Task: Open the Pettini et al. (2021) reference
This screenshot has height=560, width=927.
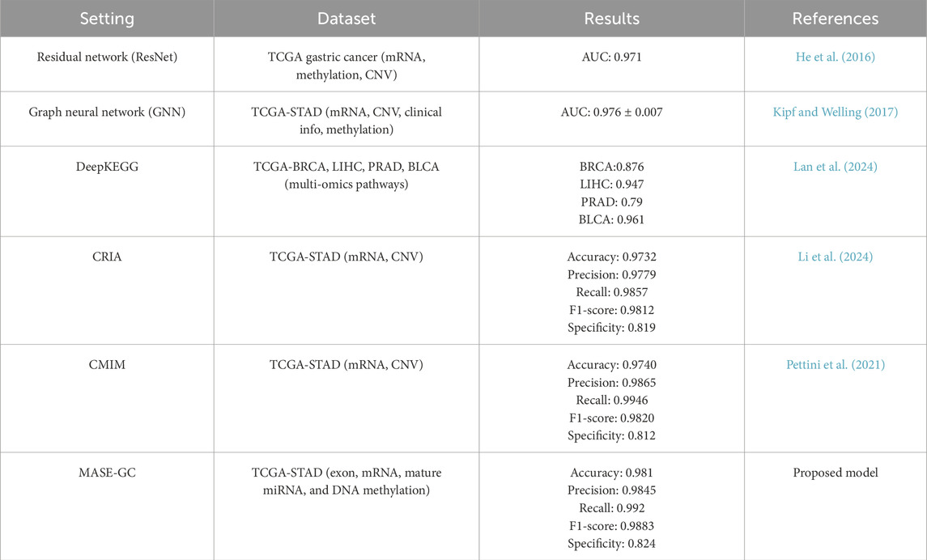Action: pos(836,365)
